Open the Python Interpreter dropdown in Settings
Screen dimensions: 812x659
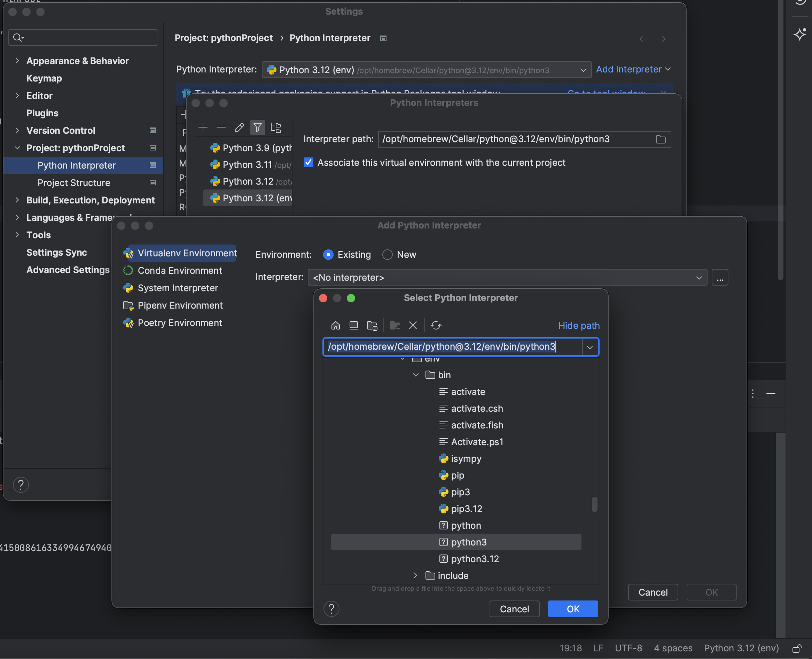tap(427, 70)
